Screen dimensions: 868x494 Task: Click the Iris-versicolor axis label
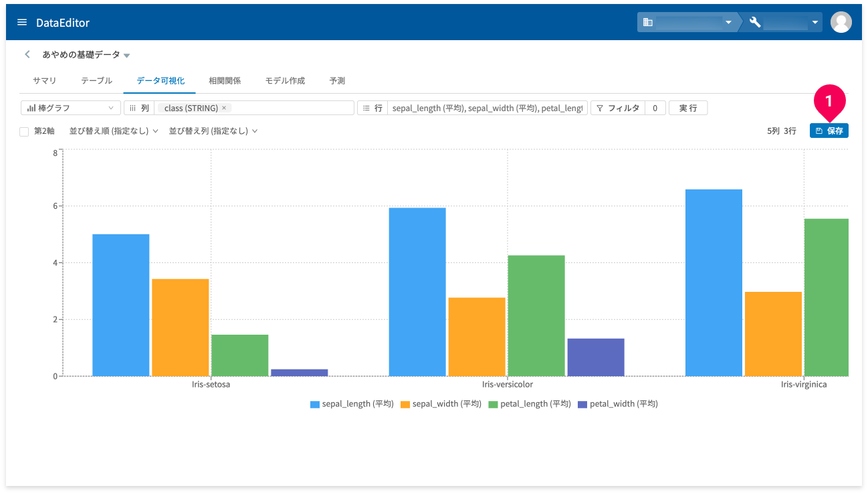pos(508,385)
